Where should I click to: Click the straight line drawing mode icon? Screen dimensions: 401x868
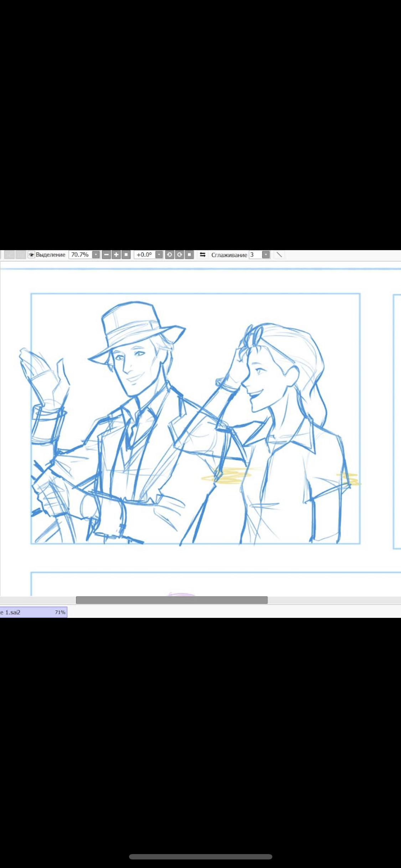pos(279,255)
